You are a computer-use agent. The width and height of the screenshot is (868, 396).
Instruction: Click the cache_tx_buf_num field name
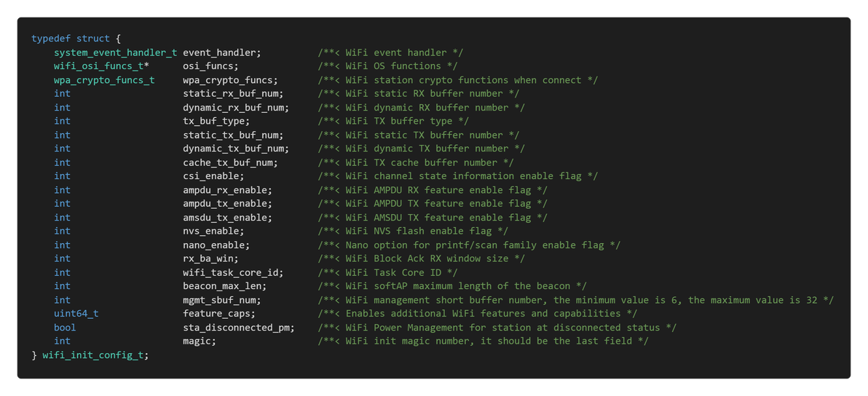[x=229, y=162]
